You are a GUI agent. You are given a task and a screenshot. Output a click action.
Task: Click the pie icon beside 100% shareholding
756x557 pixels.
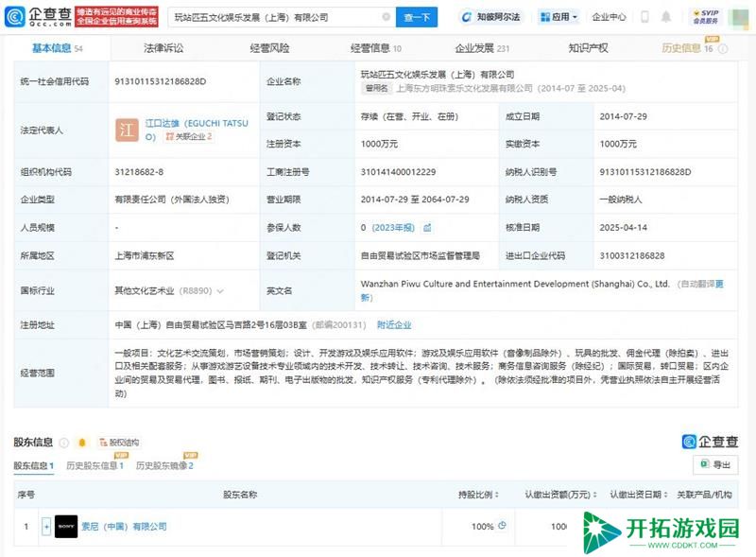[502, 525]
